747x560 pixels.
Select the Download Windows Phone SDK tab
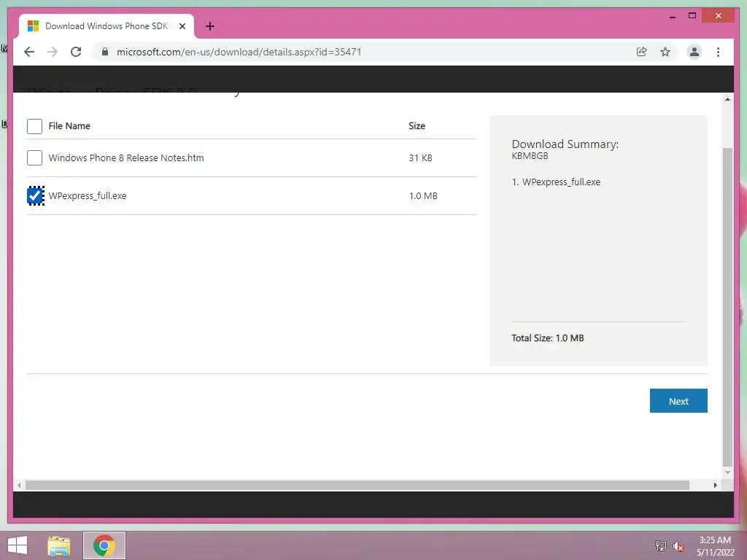click(107, 26)
